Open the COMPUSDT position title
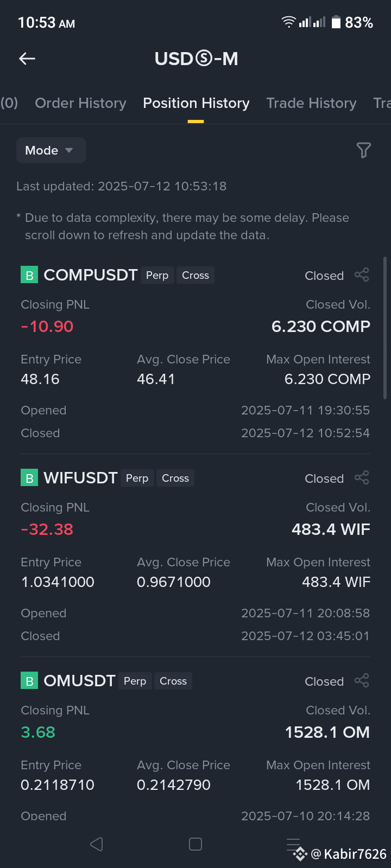Viewport: 391px width, 868px height. coord(91,275)
